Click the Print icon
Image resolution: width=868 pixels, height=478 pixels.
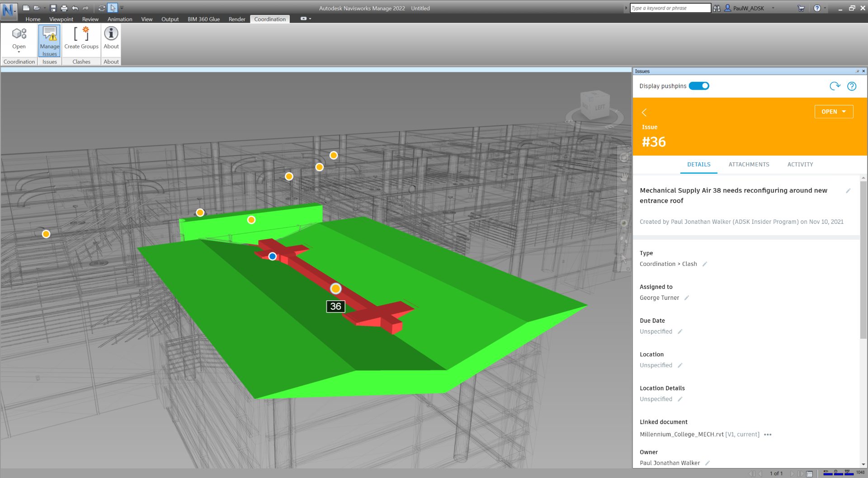pos(63,8)
